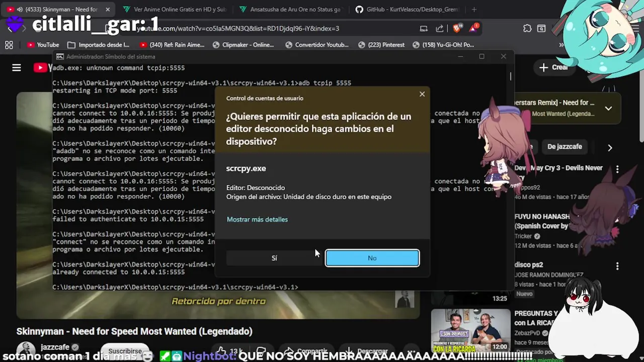Mute the Skinnyman tab via its speaker icon

(20, 9)
